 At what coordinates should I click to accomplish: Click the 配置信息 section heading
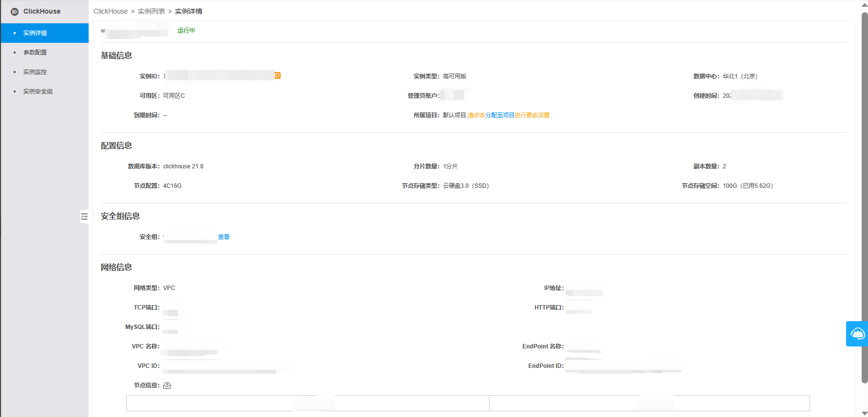click(x=116, y=145)
